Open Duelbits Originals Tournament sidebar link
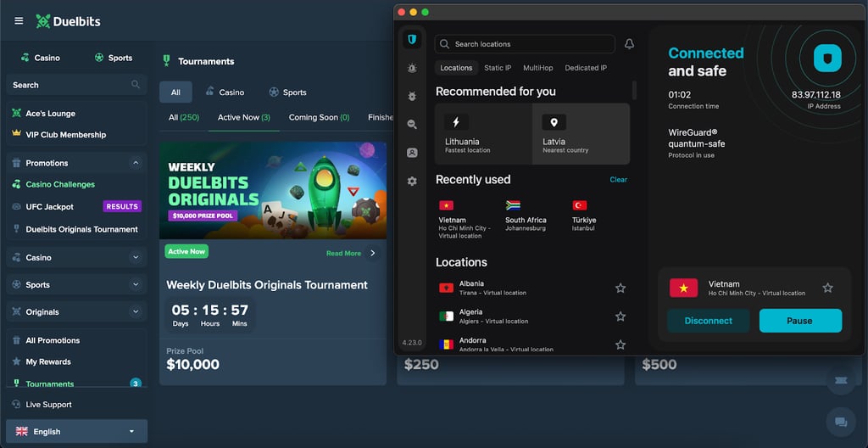 tap(75, 229)
